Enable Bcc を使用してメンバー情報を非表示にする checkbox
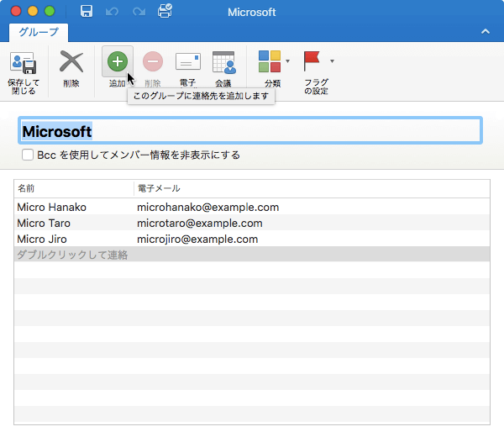504x437 pixels. 28,155
